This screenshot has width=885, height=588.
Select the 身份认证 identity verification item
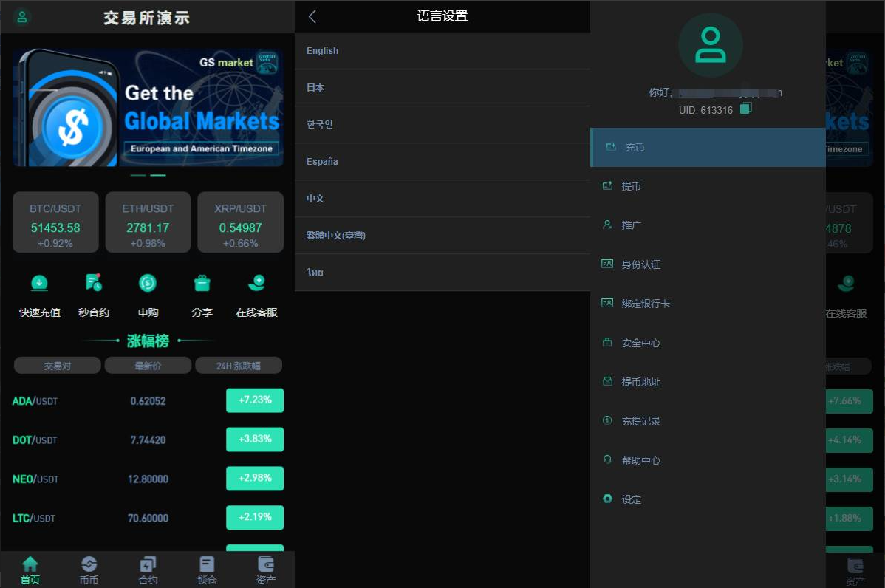(x=643, y=264)
